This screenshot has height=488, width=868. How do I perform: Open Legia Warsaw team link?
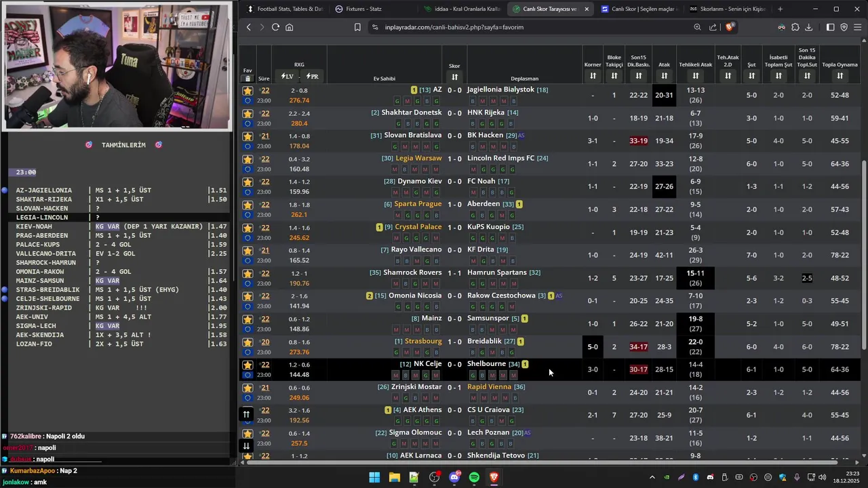(x=418, y=159)
